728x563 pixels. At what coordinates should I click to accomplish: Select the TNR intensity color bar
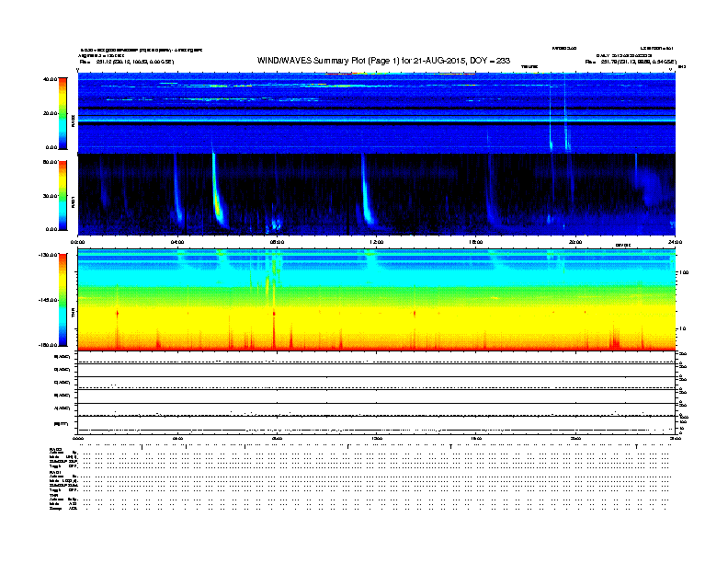point(63,300)
